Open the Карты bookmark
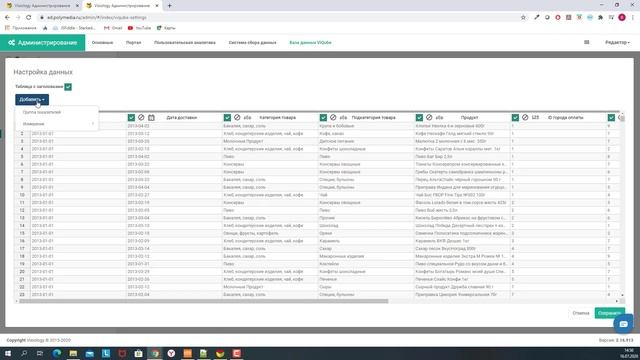This screenshot has width=640, height=360. tap(166, 28)
